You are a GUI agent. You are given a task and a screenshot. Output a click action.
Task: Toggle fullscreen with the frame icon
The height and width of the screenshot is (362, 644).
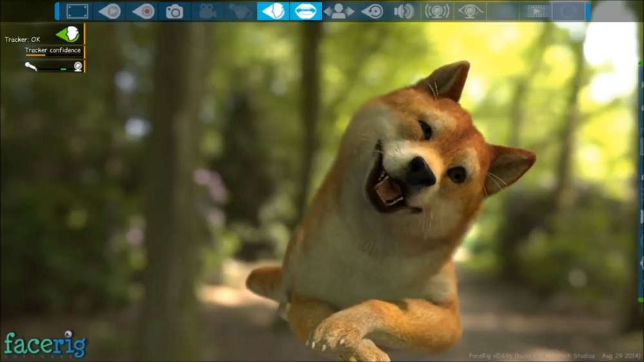pos(77,12)
